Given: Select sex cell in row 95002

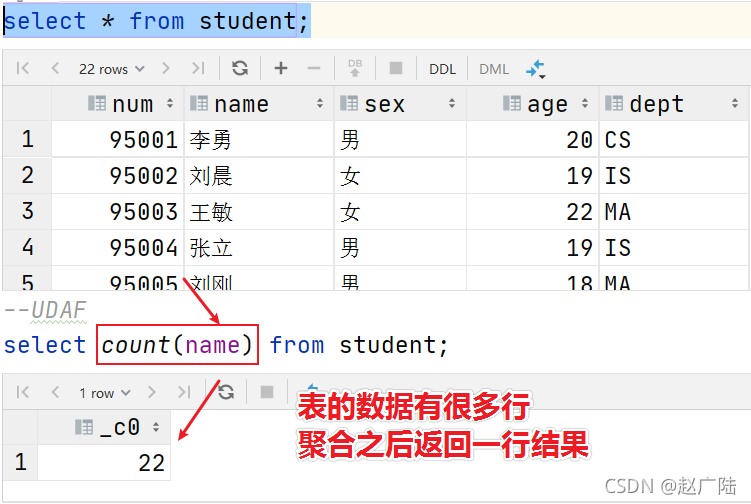Looking at the screenshot, I should (x=400, y=175).
